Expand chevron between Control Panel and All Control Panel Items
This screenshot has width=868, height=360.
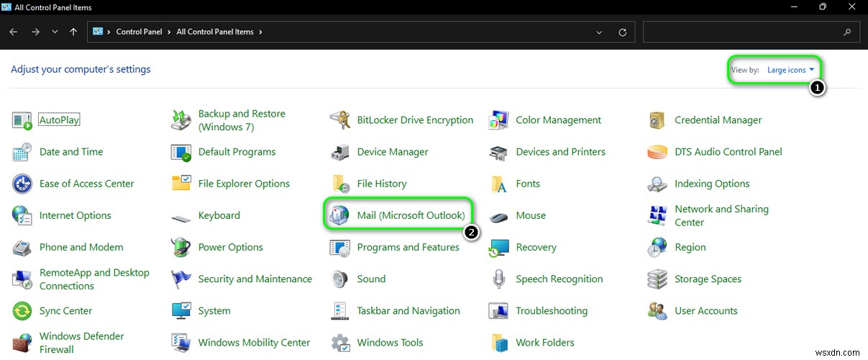point(170,32)
